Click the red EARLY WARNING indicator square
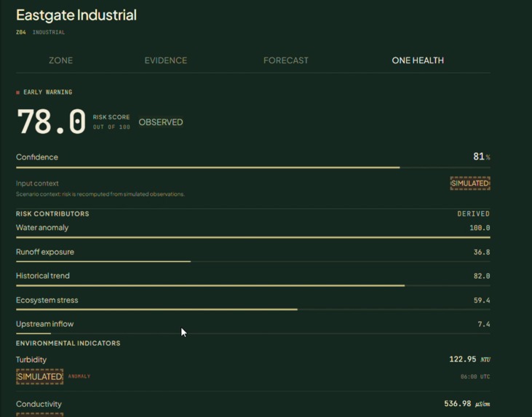Screen dimensions: 532x417 point(17,92)
